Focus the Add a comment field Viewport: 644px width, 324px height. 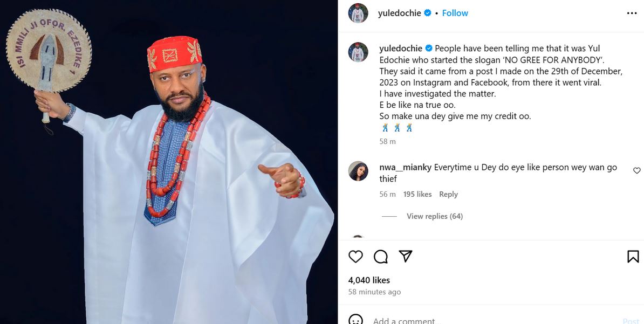(x=458, y=321)
